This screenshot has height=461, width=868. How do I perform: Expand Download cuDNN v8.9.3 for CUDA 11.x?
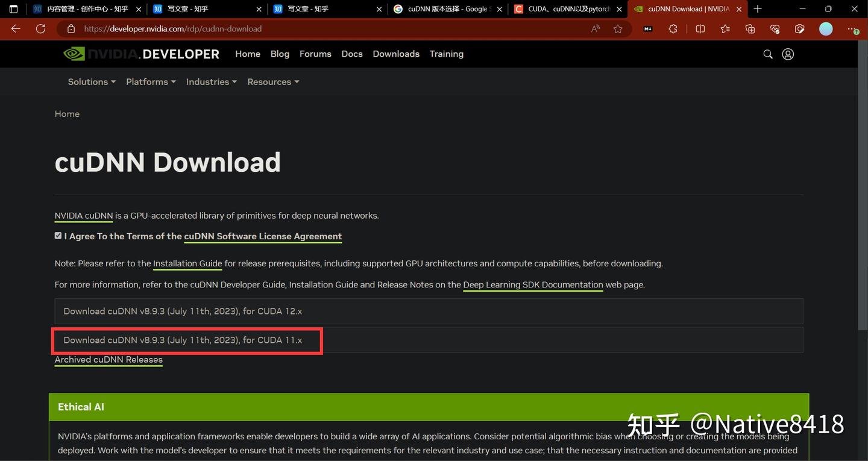183,339
